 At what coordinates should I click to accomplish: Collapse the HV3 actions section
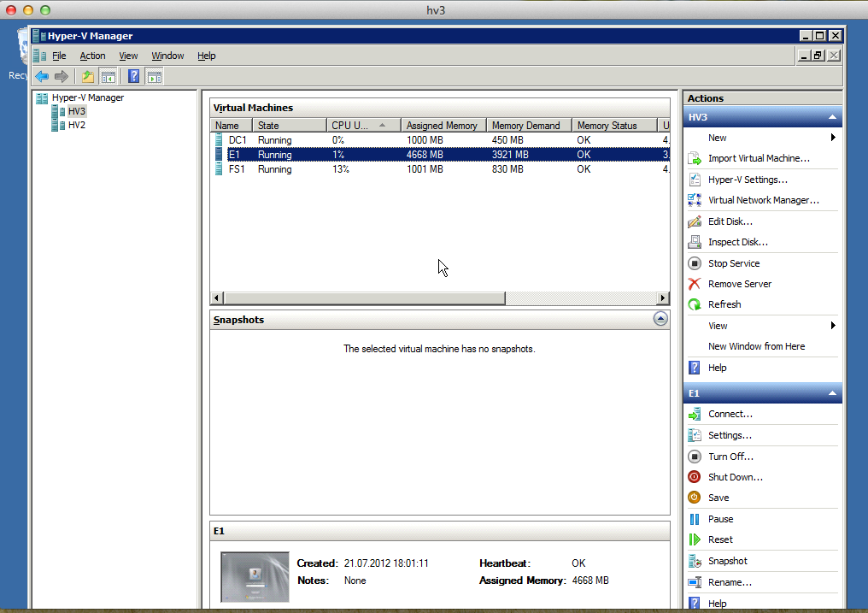point(832,117)
